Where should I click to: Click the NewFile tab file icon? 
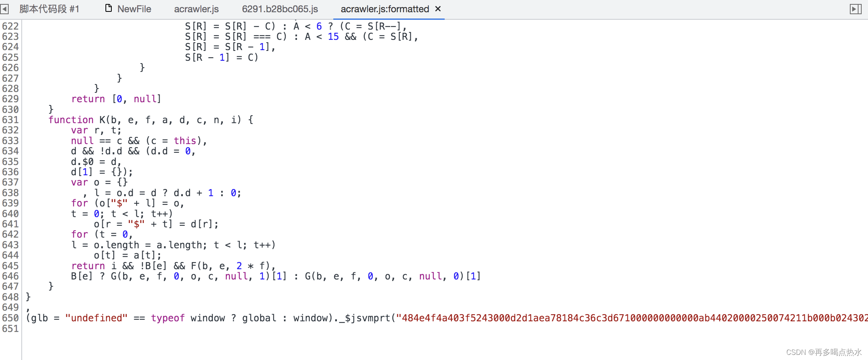109,8
